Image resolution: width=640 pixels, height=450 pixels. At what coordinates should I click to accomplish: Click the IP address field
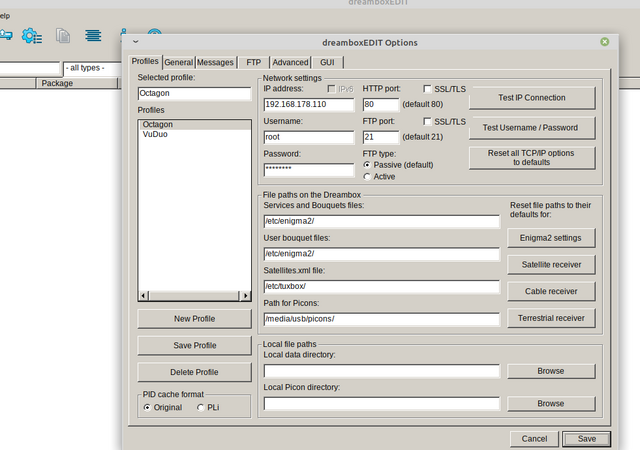pos(309,105)
